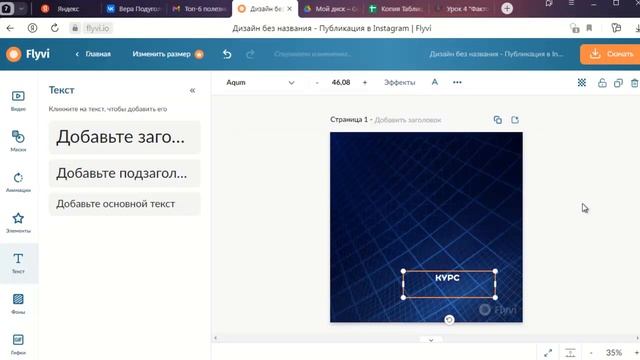Go back to Главная home page
The height and width of the screenshot is (360, 640).
tap(93, 54)
